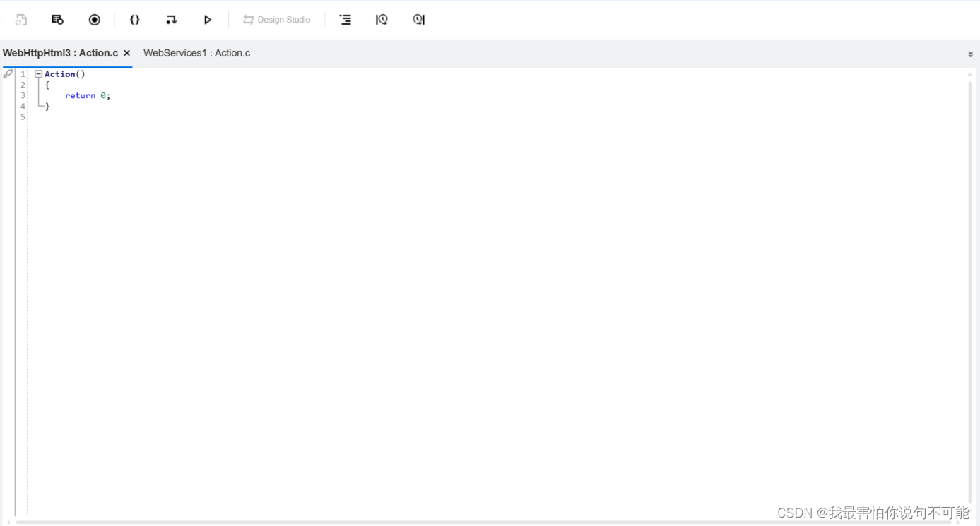Start recording with the round record icon
Image resolution: width=980 pixels, height=526 pixels.
pyautogui.click(x=95, y=20)
